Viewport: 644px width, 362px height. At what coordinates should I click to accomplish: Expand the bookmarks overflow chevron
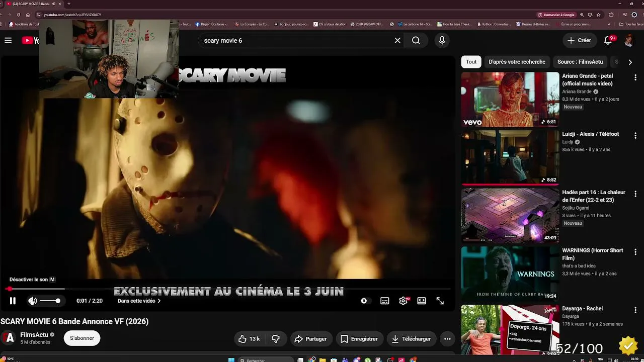click(x=609, y=24)
